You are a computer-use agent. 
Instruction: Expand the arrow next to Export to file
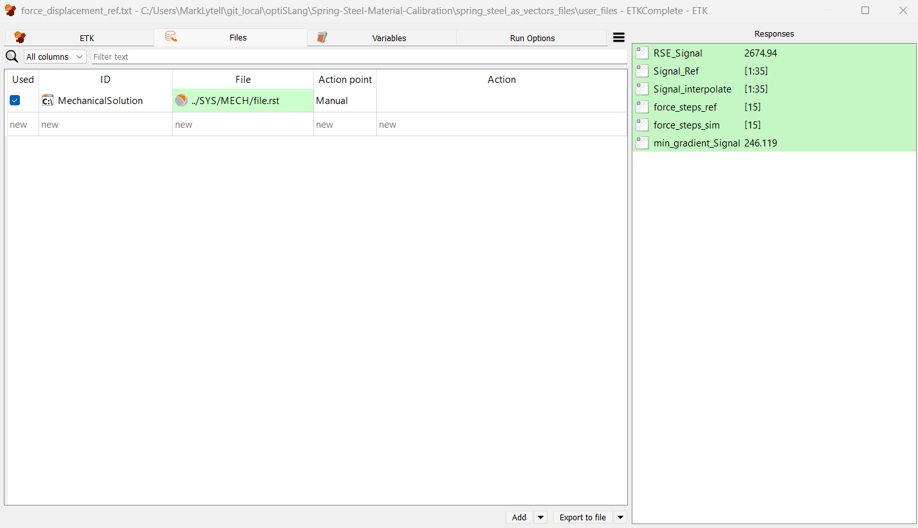click(620, 517)
